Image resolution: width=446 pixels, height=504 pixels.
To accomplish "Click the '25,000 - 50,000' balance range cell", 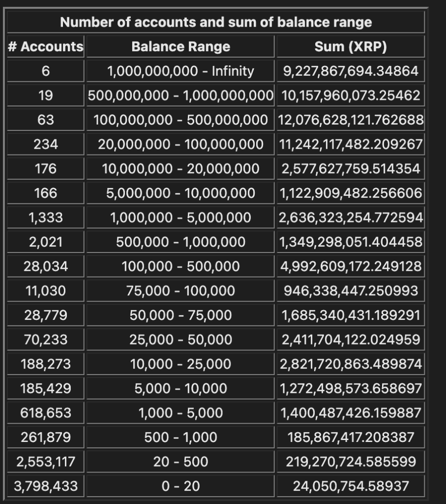I will tap(180, 340).
